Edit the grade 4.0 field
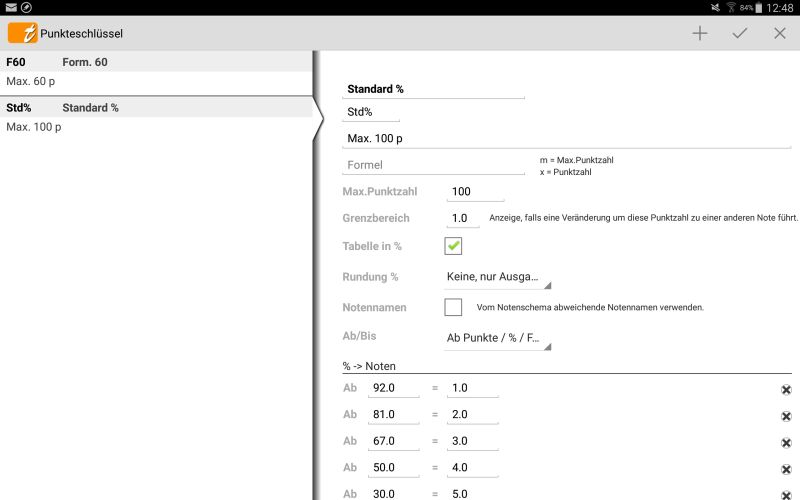This screenshot has width=800, height=500. 472,468
